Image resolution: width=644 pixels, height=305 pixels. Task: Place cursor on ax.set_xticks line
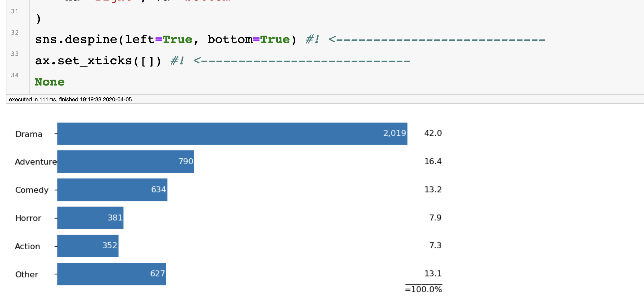pyautogui.click(x=222, y=61)
